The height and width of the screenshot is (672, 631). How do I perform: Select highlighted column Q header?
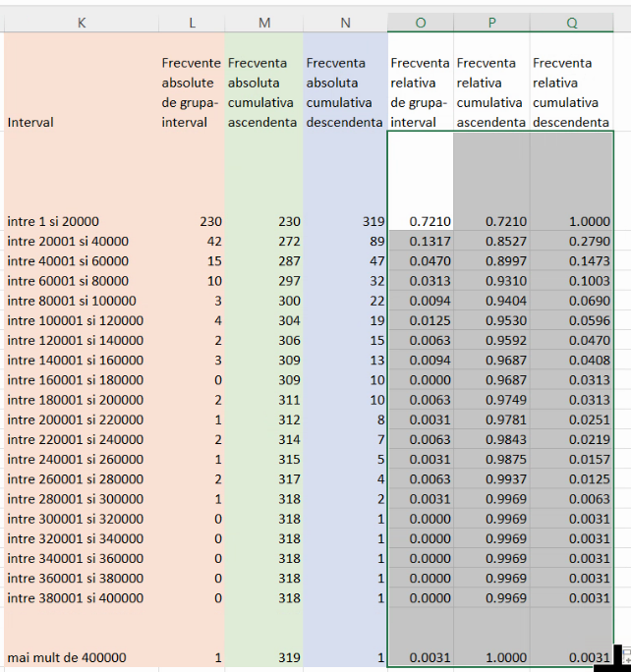pyautogui.click(x=572, y=23)
